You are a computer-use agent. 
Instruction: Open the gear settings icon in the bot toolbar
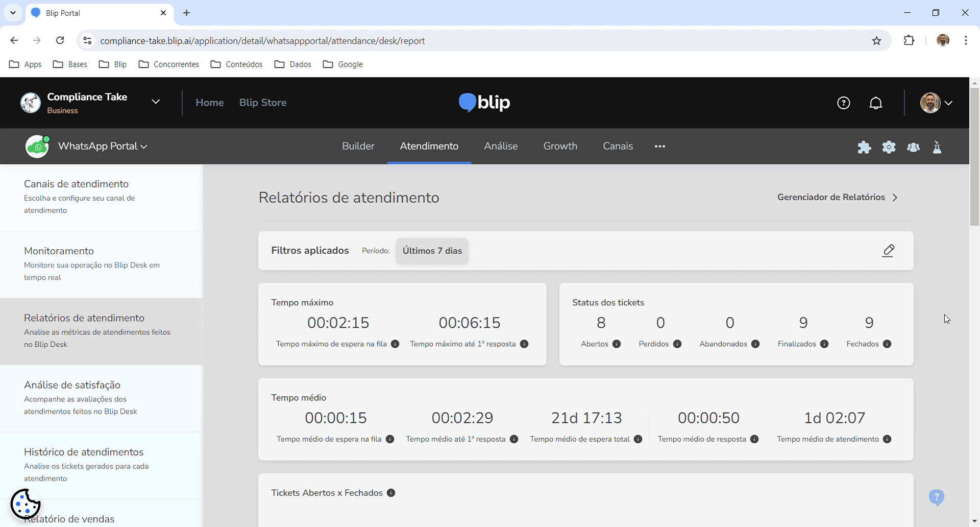click(889, 147)
